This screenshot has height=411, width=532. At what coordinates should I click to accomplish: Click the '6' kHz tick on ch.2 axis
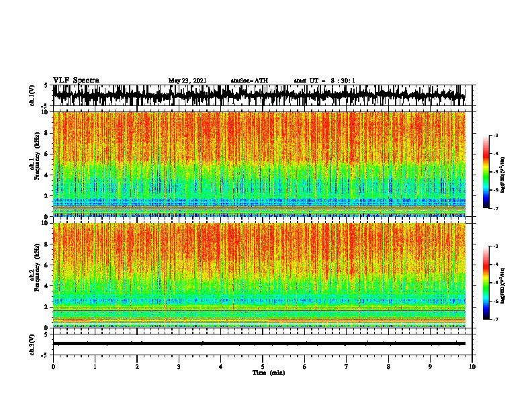46,265
